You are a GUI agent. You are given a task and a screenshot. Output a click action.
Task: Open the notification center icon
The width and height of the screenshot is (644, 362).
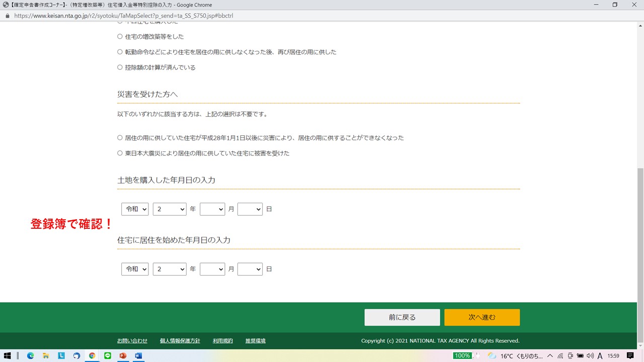[630, 355]
